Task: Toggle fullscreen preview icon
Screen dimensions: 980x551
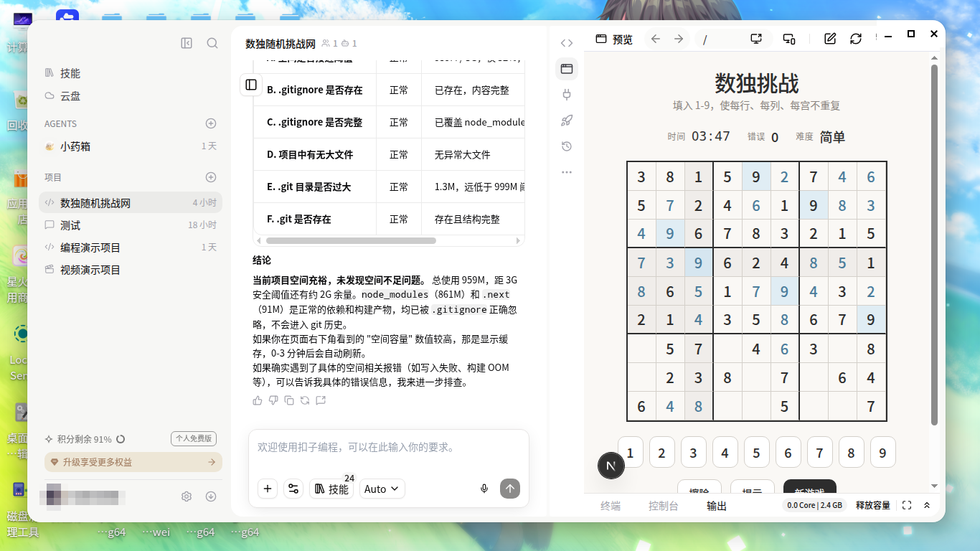Action: pyautogui.click(x=907, y=505)
